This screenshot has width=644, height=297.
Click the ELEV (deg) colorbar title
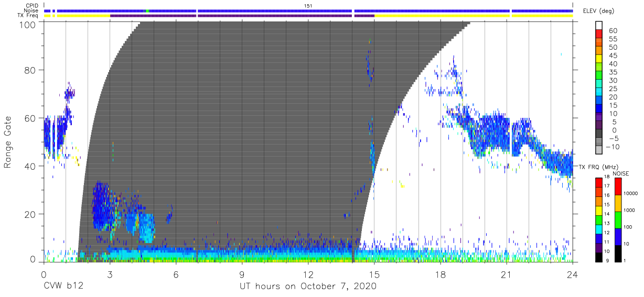coord(598,10)
